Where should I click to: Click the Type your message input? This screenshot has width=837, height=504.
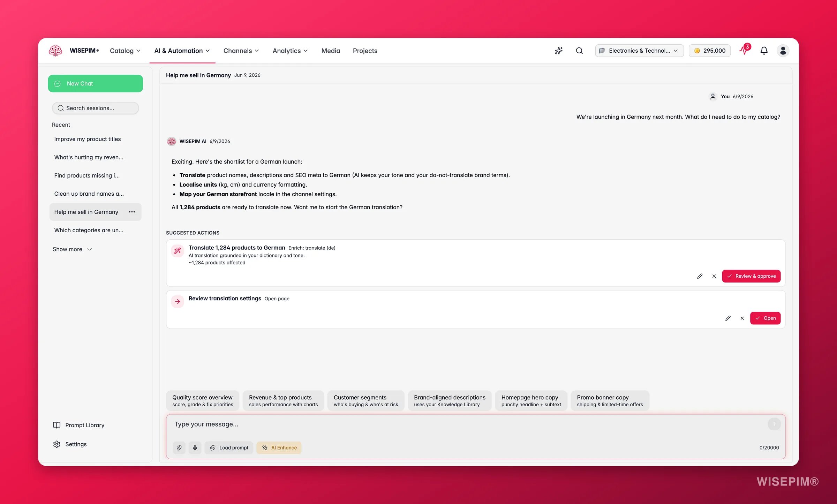pyautogui.click(x=467, y=424)
